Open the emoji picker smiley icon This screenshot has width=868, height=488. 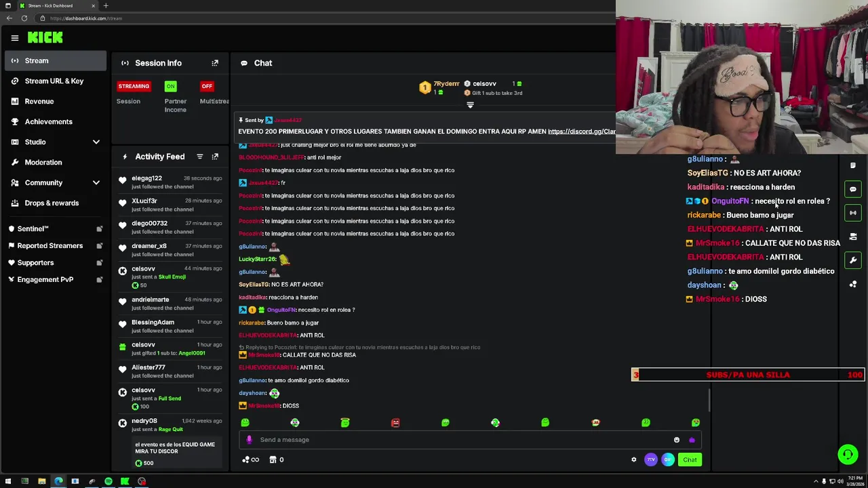(676, 440)
